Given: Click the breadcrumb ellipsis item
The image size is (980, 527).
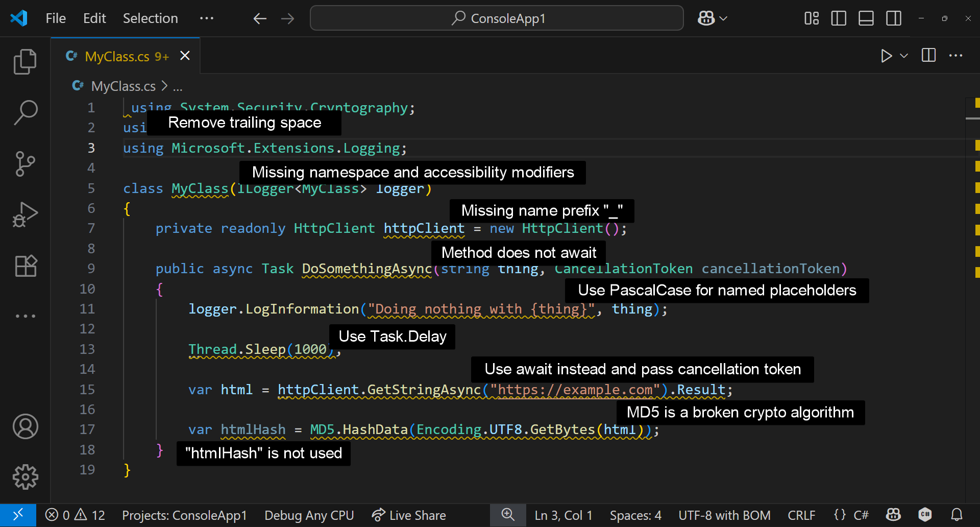Looking at the screenshot, I should point(178,87).
